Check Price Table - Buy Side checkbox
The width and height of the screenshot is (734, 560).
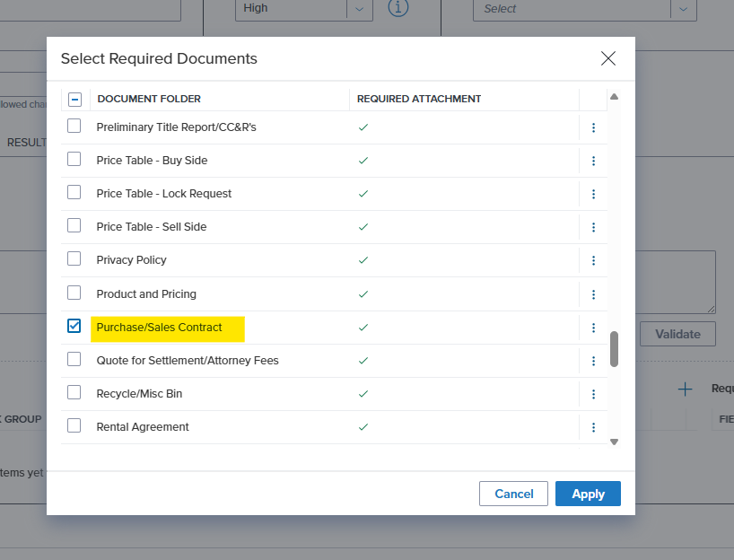click(74, 159)
